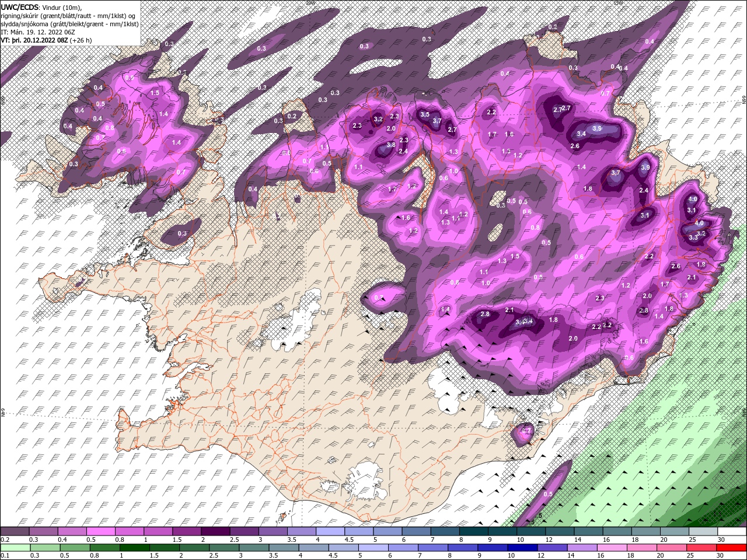747x560 pixels.
Task: Pick the rain scale swatch between 1 and 1.5
Action: pos(135,547)
